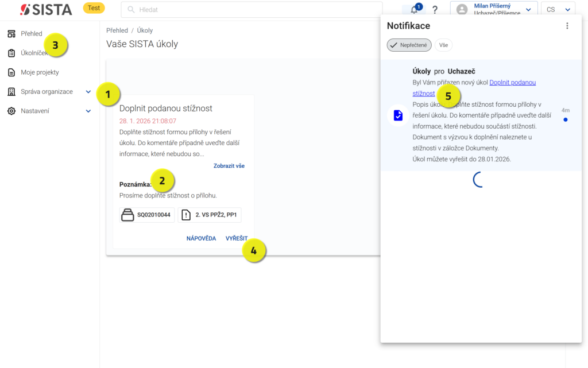Open Moje projekty in the sidebar
Screen dimensions: 588x368
click(x=40, y=72)
